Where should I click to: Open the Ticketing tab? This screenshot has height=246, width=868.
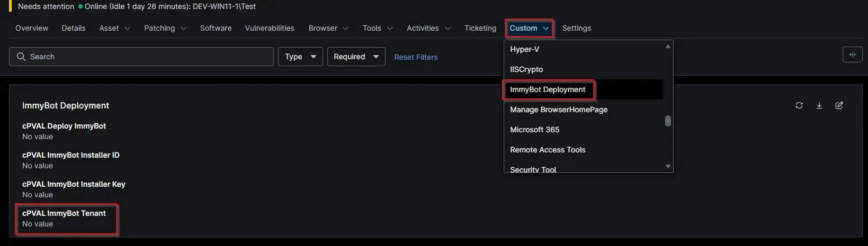[480, 28]
